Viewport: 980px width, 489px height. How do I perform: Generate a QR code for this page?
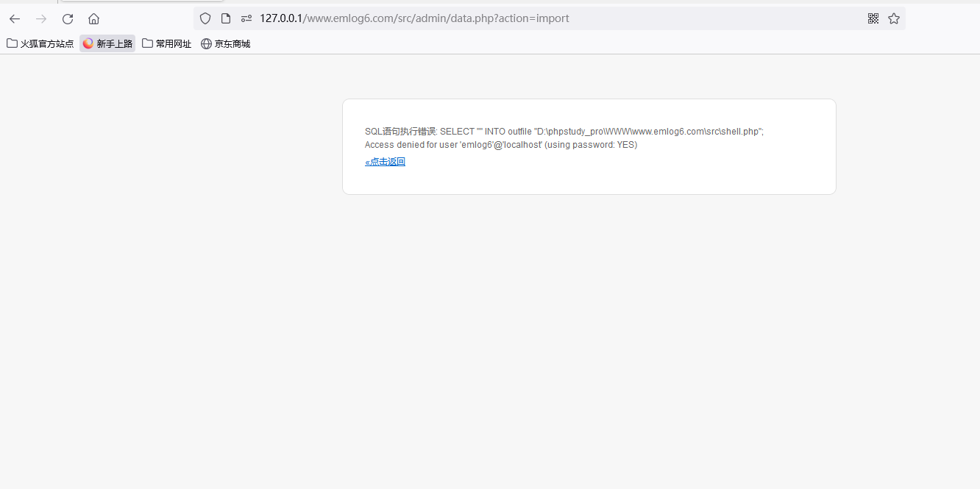[873, 18]
